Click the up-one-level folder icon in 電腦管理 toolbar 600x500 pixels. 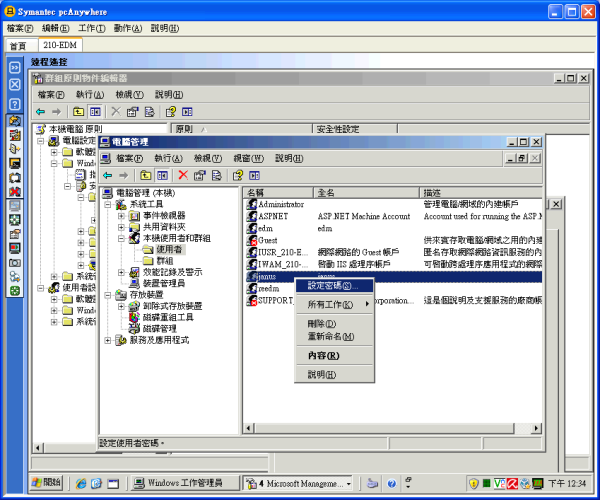click(144, 176)
